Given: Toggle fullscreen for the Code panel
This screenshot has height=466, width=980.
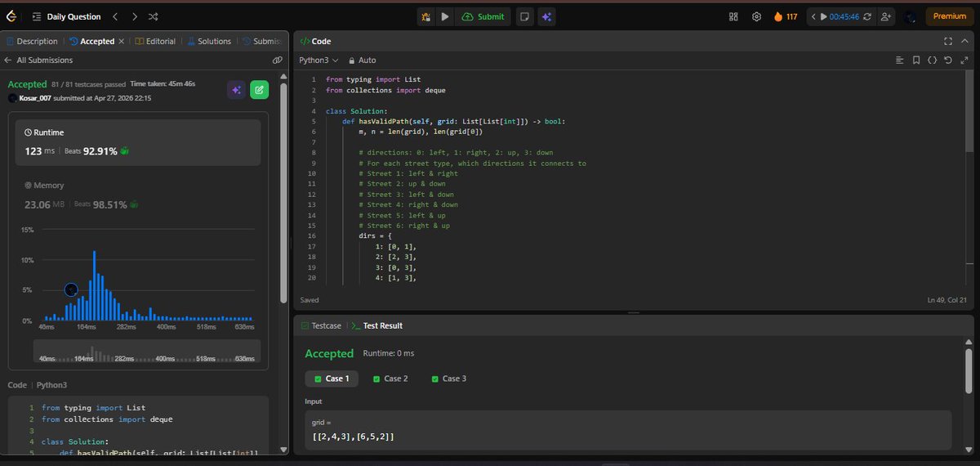Looking at the screenshot, I should tap(947, 41).
